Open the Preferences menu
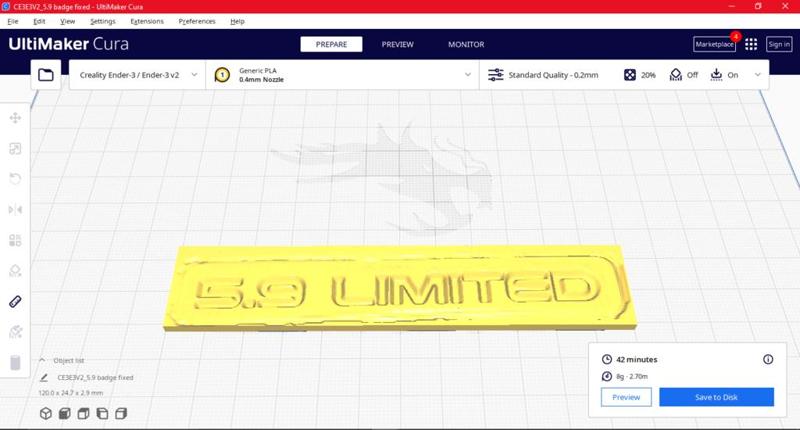Viewport: 800px width, 430px height. 197,21
